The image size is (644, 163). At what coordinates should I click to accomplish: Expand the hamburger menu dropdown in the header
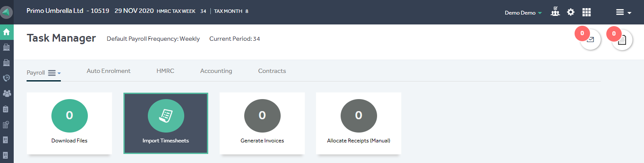point(623,12)
